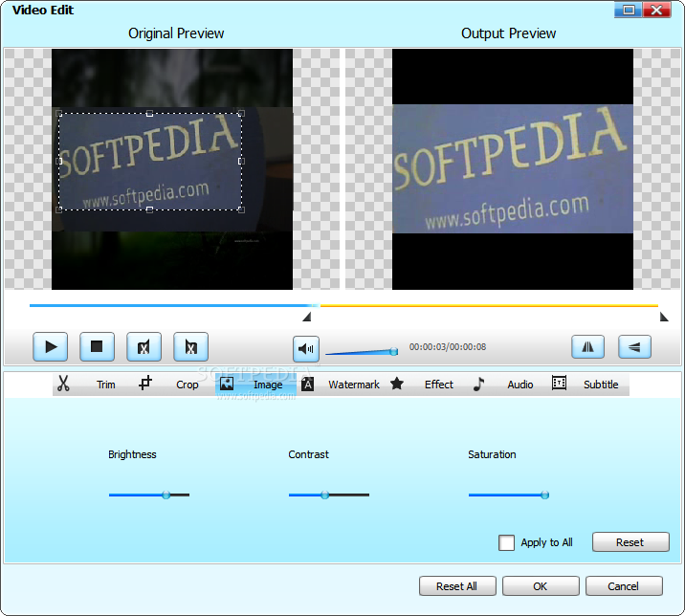The width and height of the screenshot is (685, 616).
Task: Click the orange portion of the timeline
Action: [489, 305]
